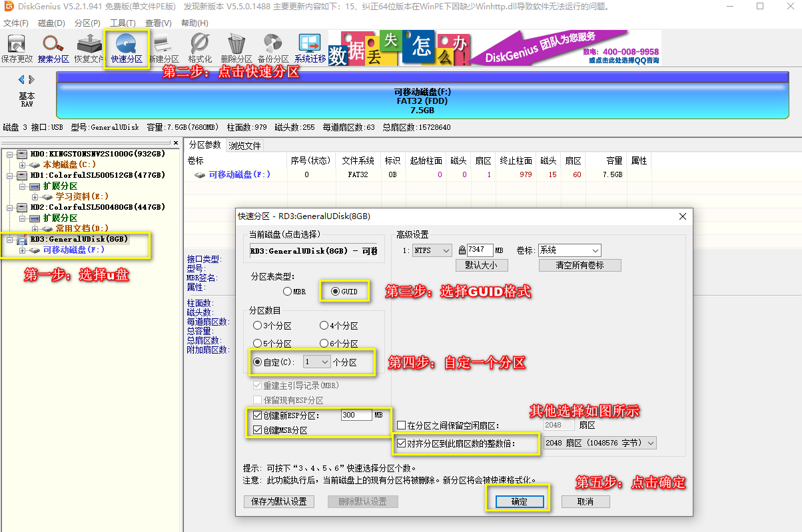Image resolution: width=802 pixels, height=532 pixels.
Task: Open the 帮助(H) menu
Action: pos(195,23)
